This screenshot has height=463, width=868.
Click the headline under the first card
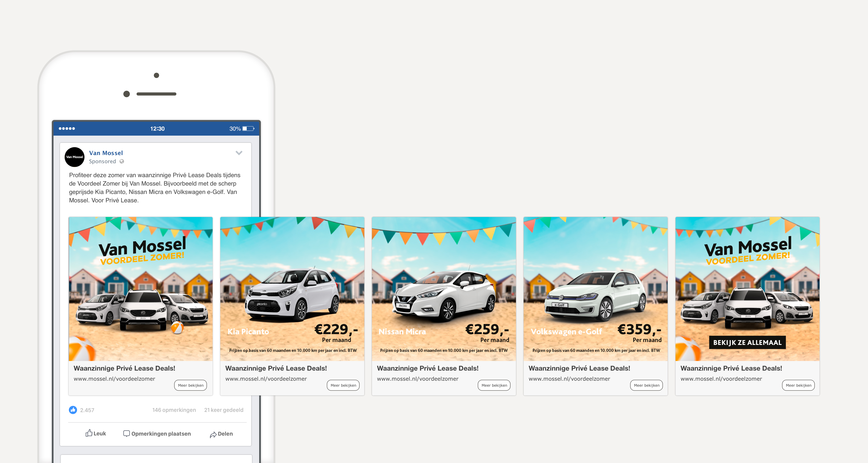pyautogui.click(x=124, y=368)
